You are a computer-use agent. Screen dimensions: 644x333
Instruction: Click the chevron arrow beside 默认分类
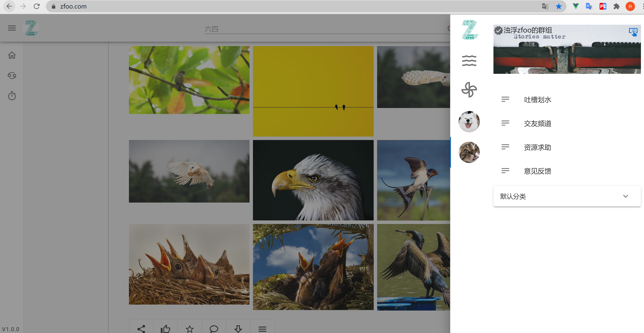tap(625, 196)
